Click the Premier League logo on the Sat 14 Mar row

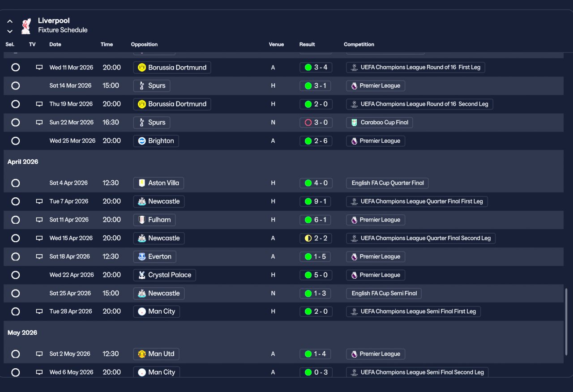(354, 86)
